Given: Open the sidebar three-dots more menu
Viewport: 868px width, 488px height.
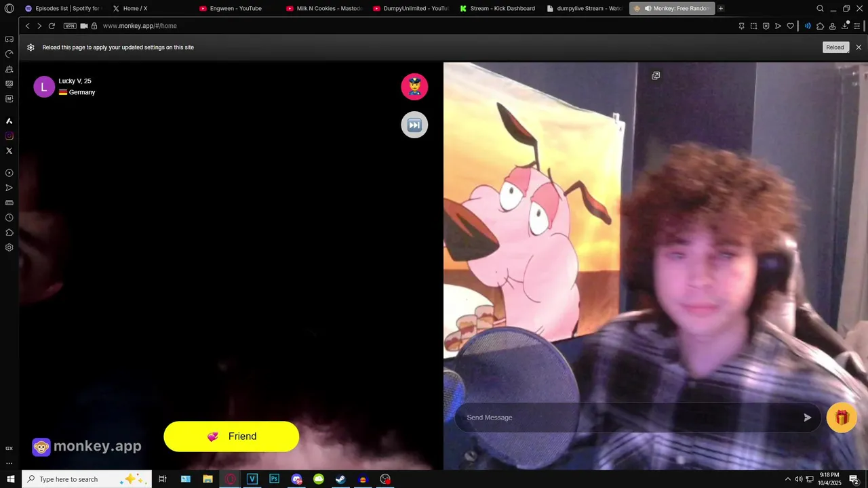Looking at the screenshot, I should [9, 464].
